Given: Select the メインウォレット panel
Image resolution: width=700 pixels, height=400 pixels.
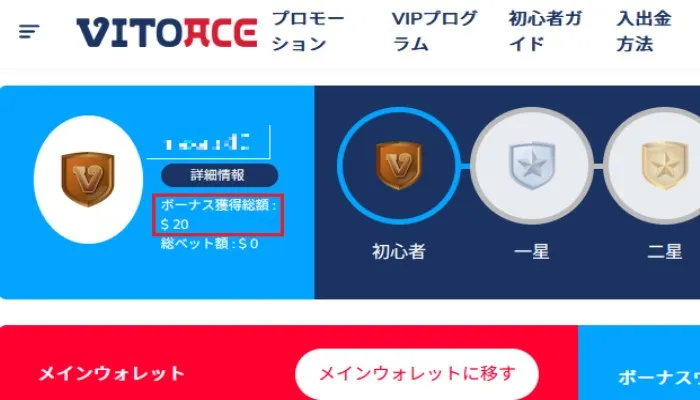Looking at the screenshot, I should pos(289,362).
